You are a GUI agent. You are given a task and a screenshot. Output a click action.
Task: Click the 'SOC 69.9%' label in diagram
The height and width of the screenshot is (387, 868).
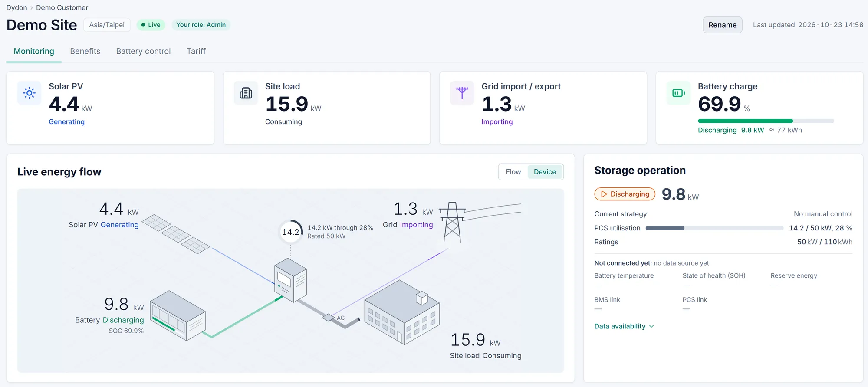pyautogui.click(x=126, y=331)
